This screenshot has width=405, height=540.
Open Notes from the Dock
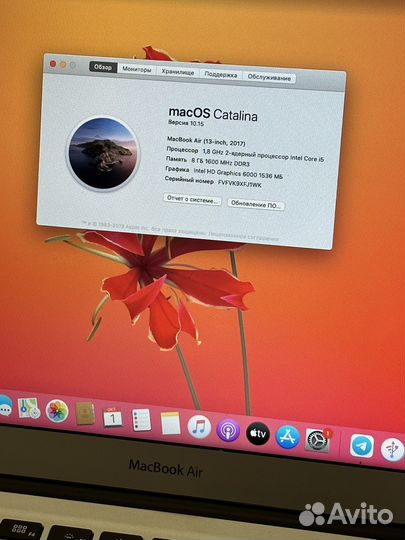[x=170, y=423]
